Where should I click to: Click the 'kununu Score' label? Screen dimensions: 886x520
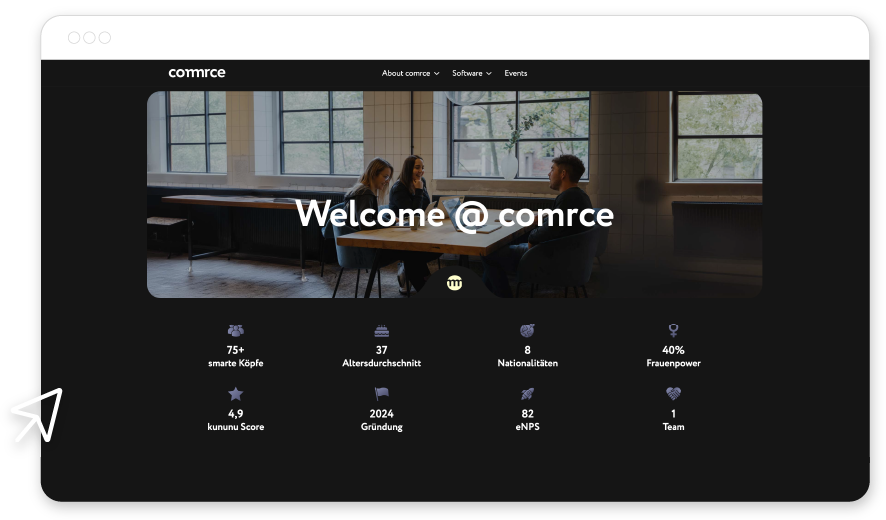click(x=236, y=427)
